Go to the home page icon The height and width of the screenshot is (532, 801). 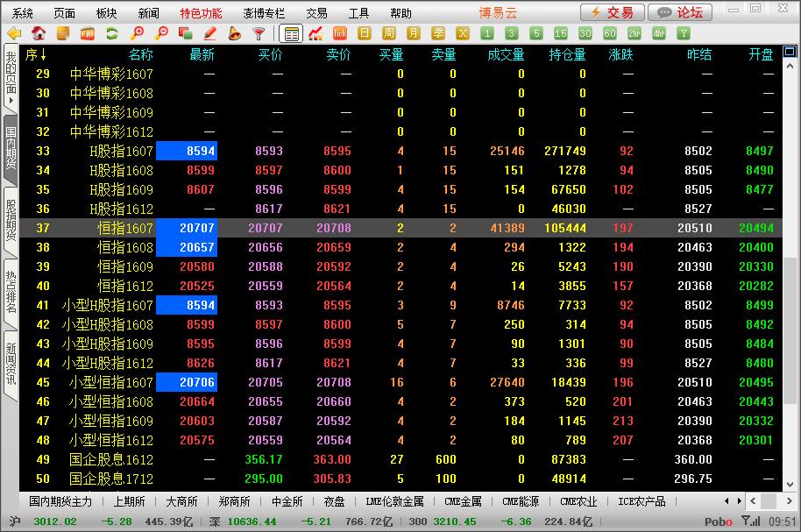(39, 33)
